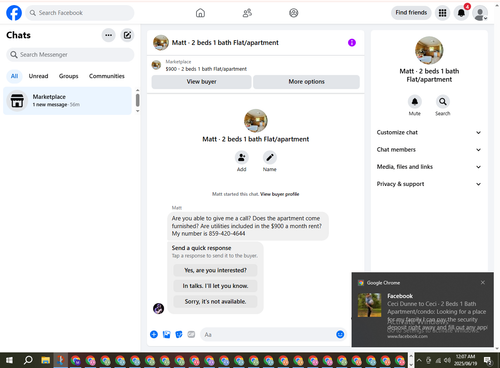
Task: Click the Add people icon in chat
Action: 242,157
